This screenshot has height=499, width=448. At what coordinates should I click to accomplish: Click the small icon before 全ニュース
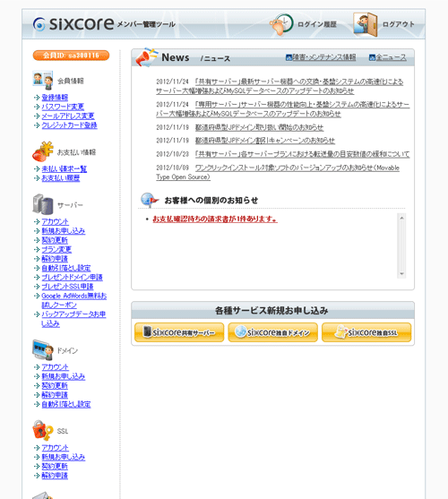[372, 57]
